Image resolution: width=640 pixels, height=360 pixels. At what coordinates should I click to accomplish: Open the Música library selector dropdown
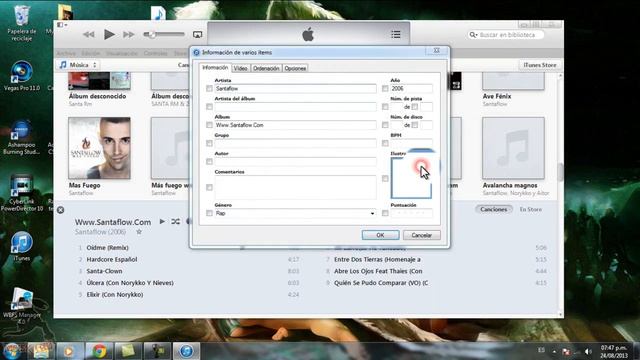point(78,65)
